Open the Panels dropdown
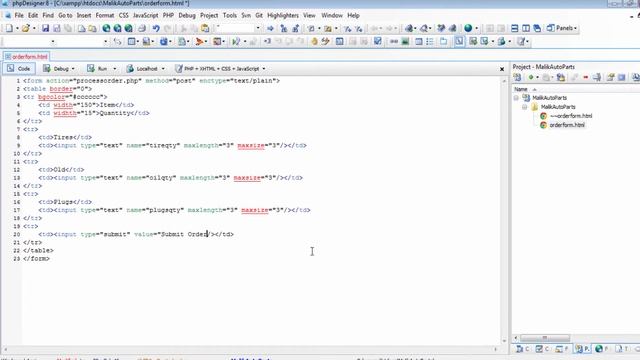The width and height of the screenshot is (640, 360). pos(562,28)
